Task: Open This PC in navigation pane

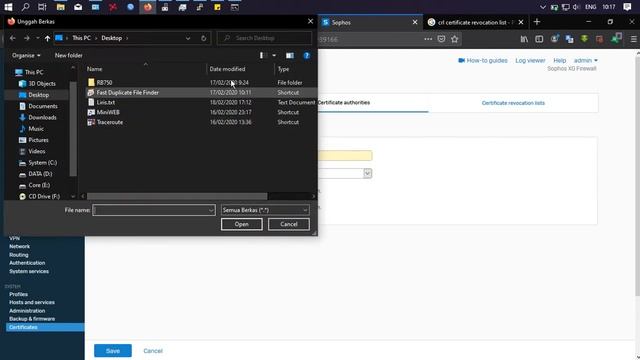Action: 34,72
